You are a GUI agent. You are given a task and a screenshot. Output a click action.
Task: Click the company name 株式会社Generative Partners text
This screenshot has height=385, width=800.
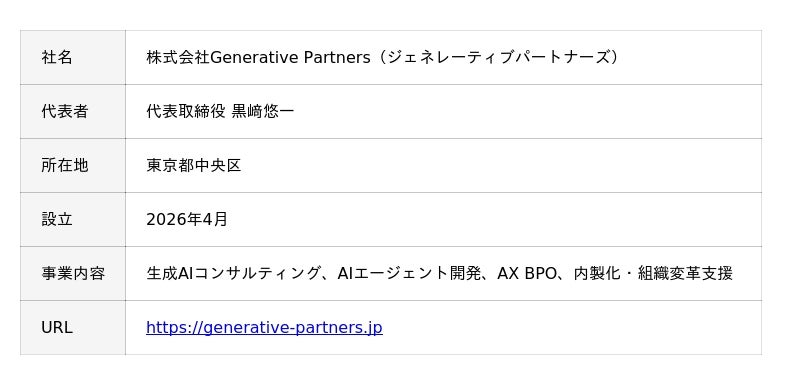[x=258, y=58]
